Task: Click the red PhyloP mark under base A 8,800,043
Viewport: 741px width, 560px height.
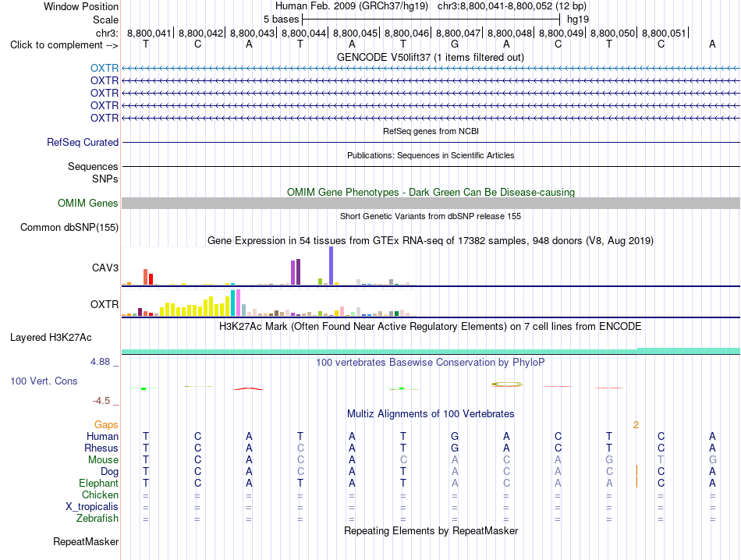Action: click(x=249, y=389)
